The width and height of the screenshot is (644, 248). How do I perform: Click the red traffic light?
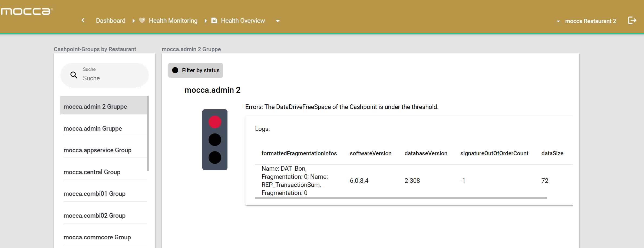215,122
